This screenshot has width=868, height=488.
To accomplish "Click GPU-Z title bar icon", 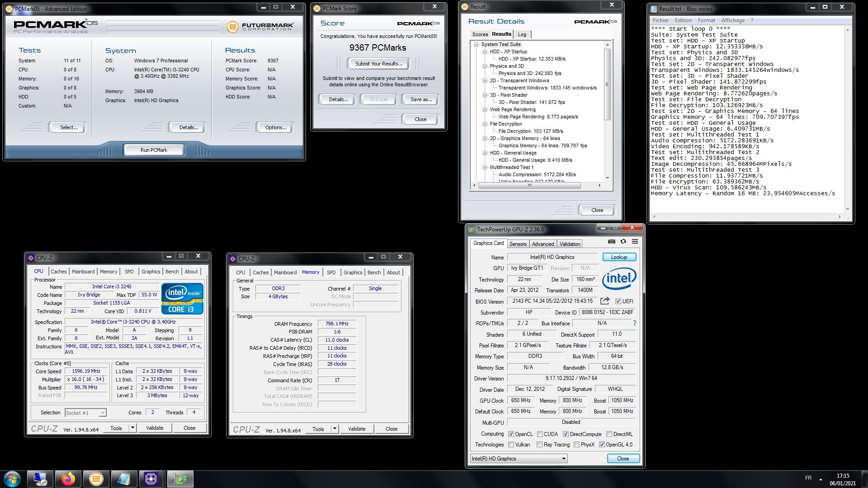I will tap(472, 230).
